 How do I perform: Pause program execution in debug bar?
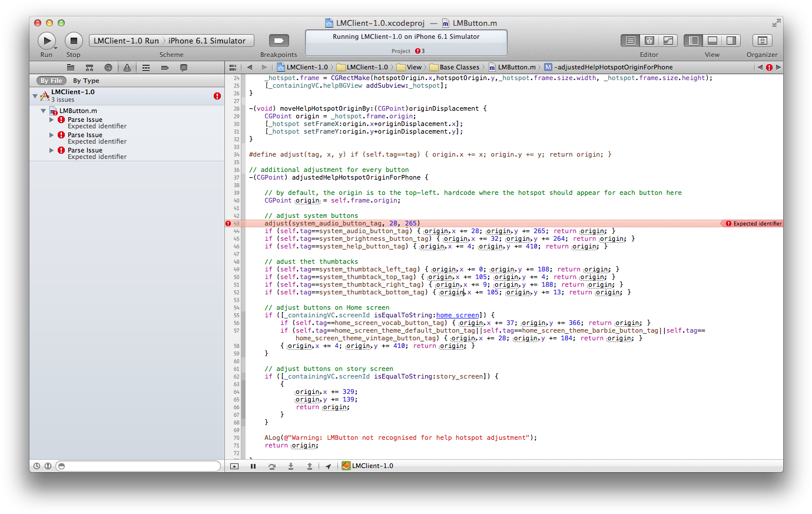(x=253, y=466)
